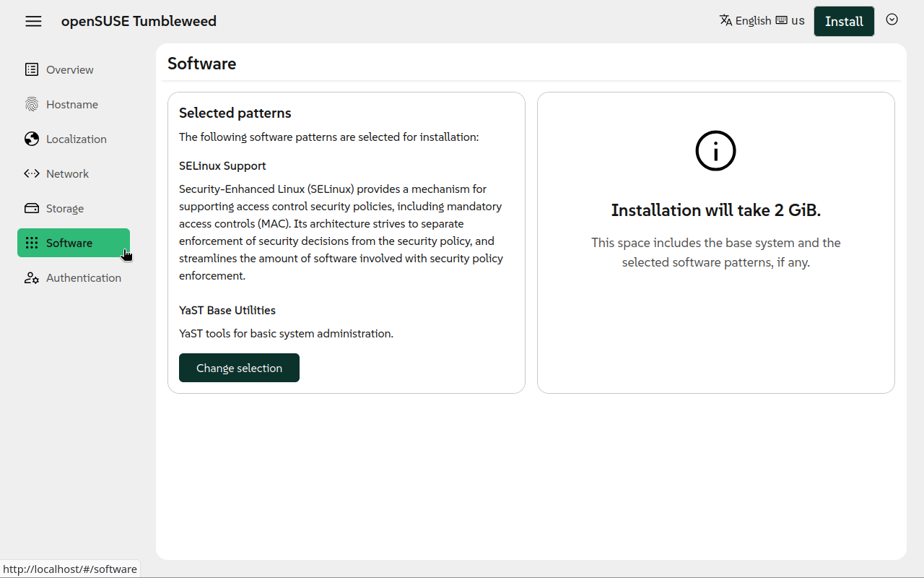This screenshot has width=924, height=578.
Task: Toggle the hamburger sidebar menu
Action: [33, 21]
